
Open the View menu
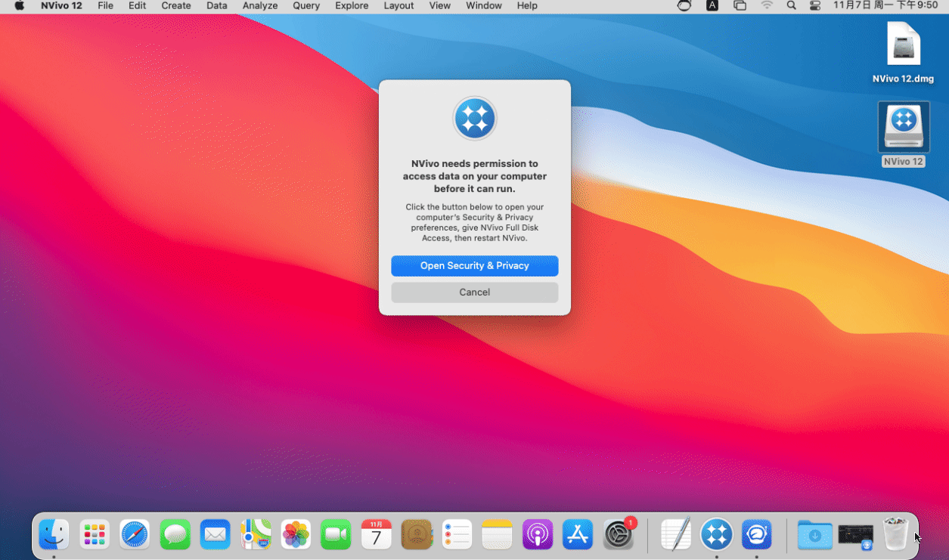[440, 6]
